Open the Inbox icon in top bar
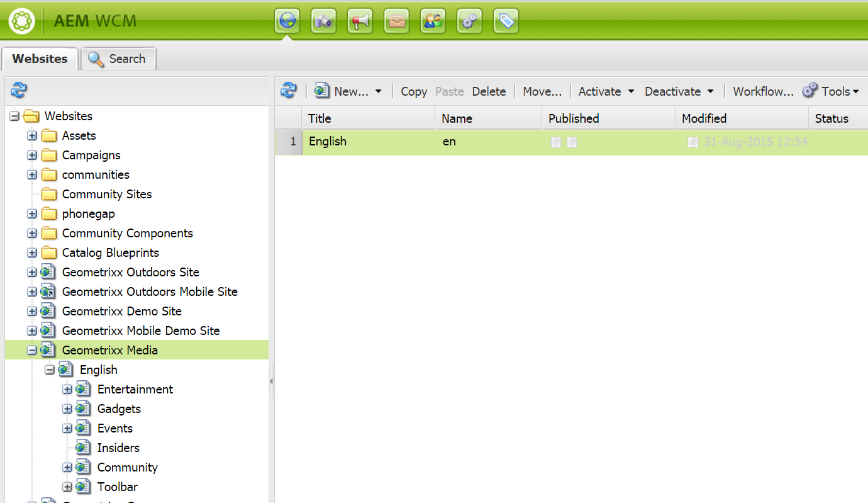Screen dimensions: 868x503 (396, 21)
